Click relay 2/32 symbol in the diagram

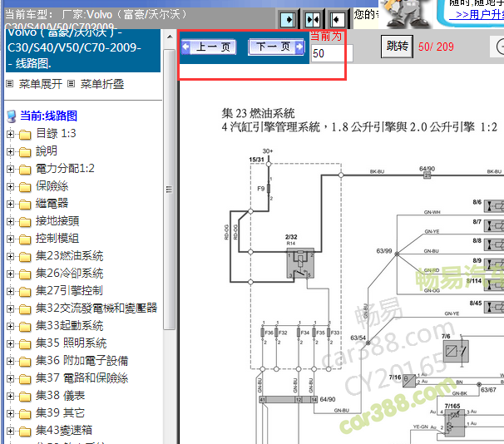coord(300,263)
